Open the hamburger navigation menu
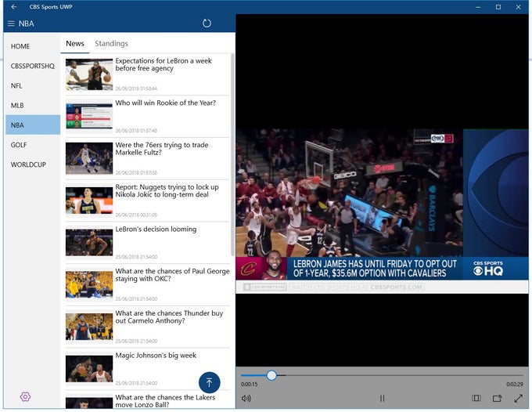The height and width of the screenshot is (412, 532). [11, 23]
